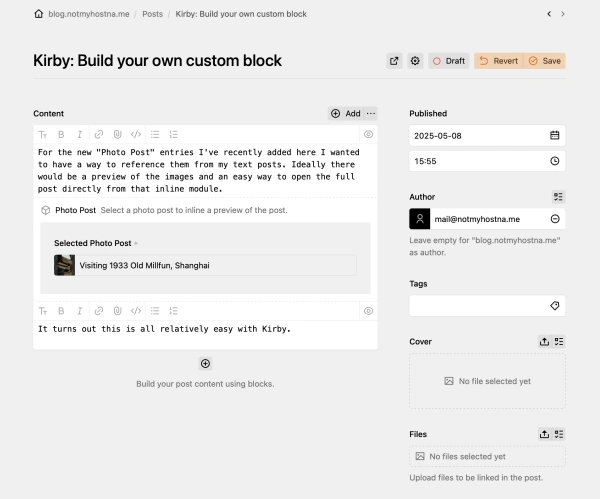Revert the unsaved changes
This screenshot has height=499, width=600.
[x=498, y=61]
